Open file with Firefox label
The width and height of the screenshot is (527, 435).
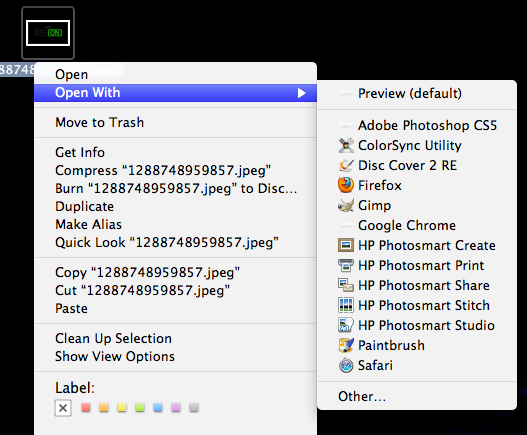coord(380,186)
